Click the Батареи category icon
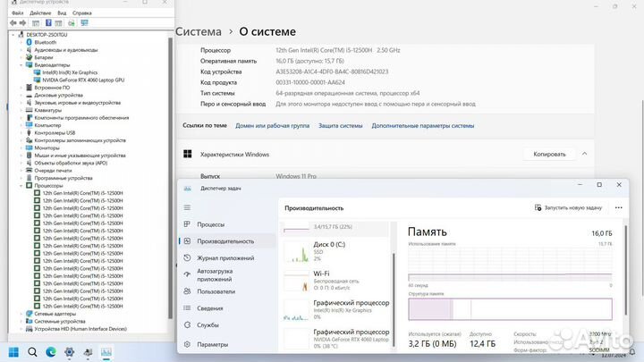Screen dimensions: 644x362 30,57
